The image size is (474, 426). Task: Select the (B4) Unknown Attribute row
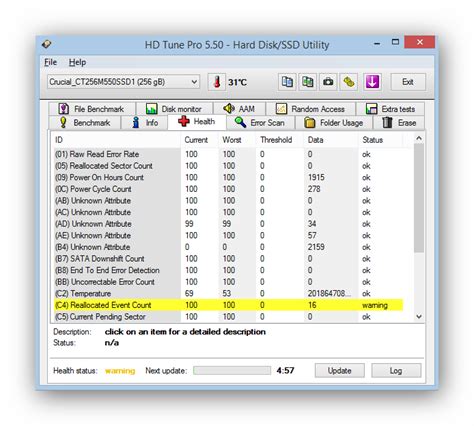[x=228, y=247]
